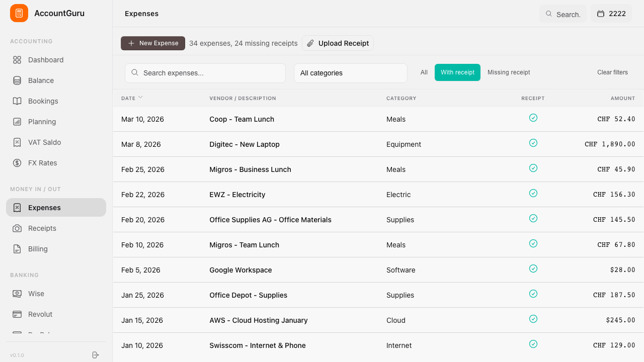Click the '34 expenses, 24 missing receipts' summary
The height and width of the screenshot is (362, 644).
[244, 43]
